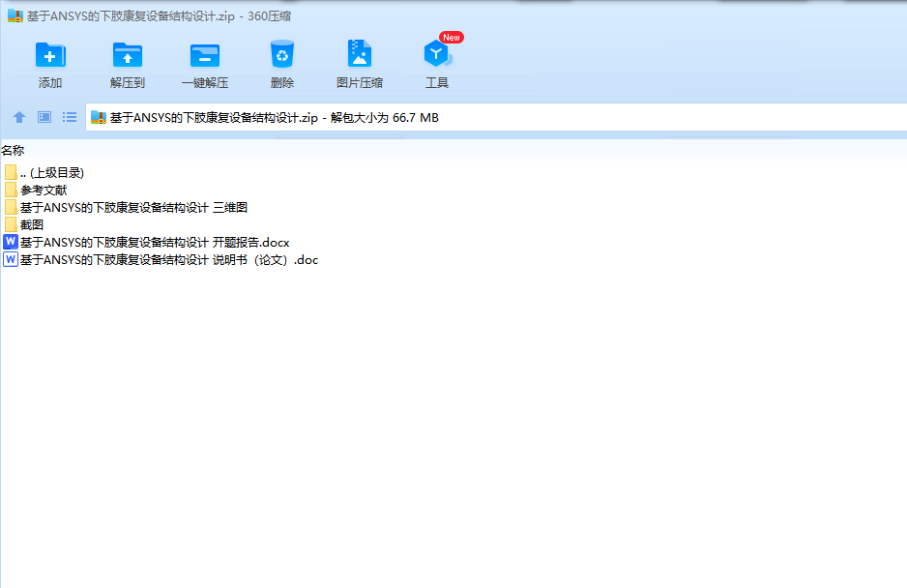Select the 说明书（论文）.doc file
The width and height of the screenshot is (907, 588).
pyautogui.click(x=161, y=260)
